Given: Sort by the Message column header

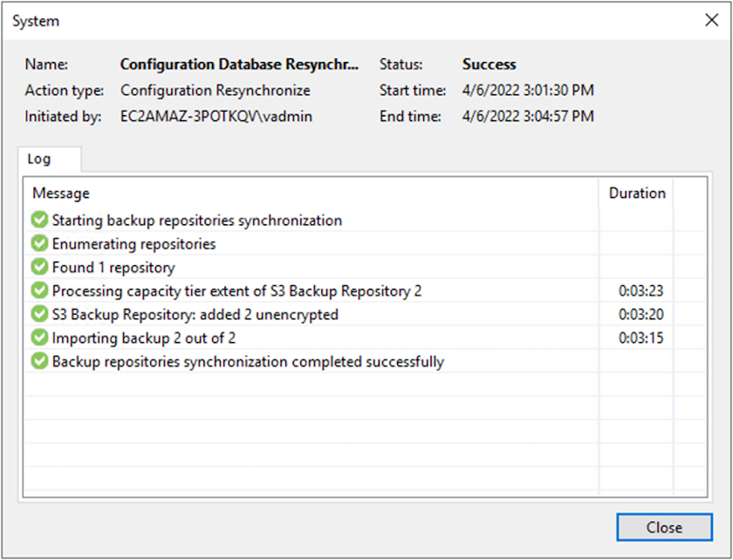Looking at the screenshot, I should 61,194.
